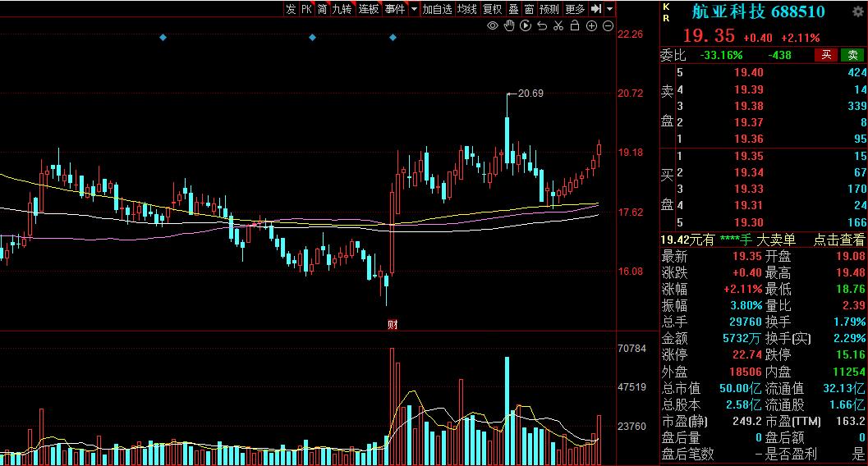Click the 跌停 price 15.16
The height and width of the screenshot is (466, 868).
tap(851, 354)
